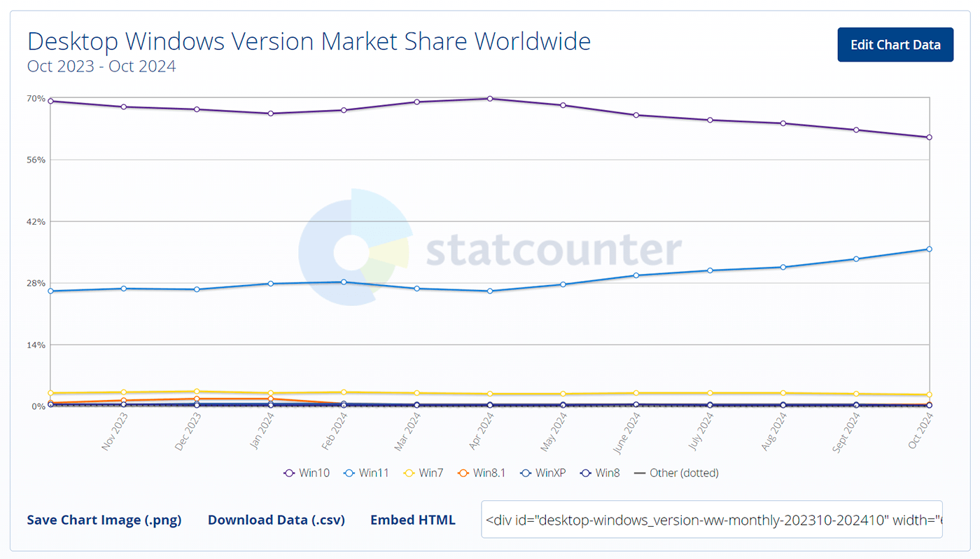980x559 pixels.
Task: Click Win7 data point at June 2024
Action: click(x=636, y=393)
